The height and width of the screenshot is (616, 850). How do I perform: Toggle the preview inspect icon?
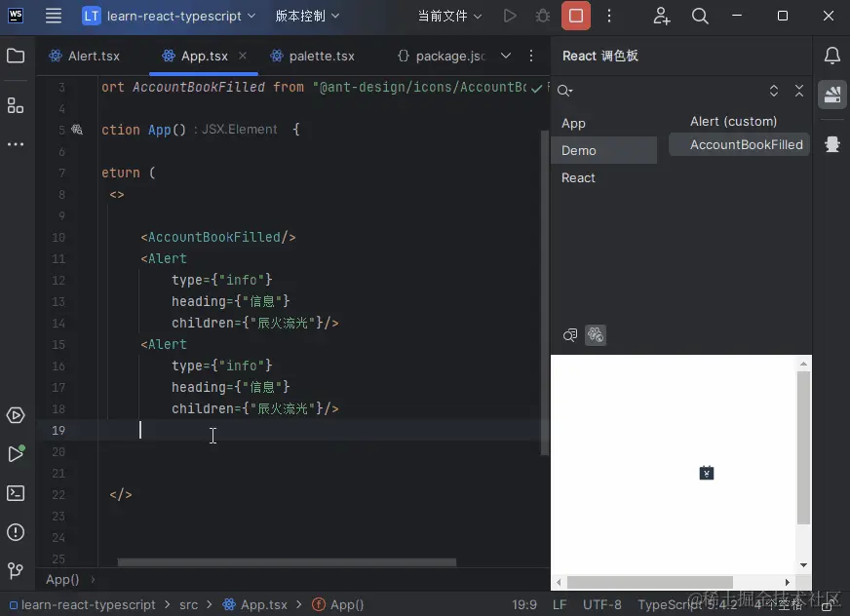(x=569, y=335)
